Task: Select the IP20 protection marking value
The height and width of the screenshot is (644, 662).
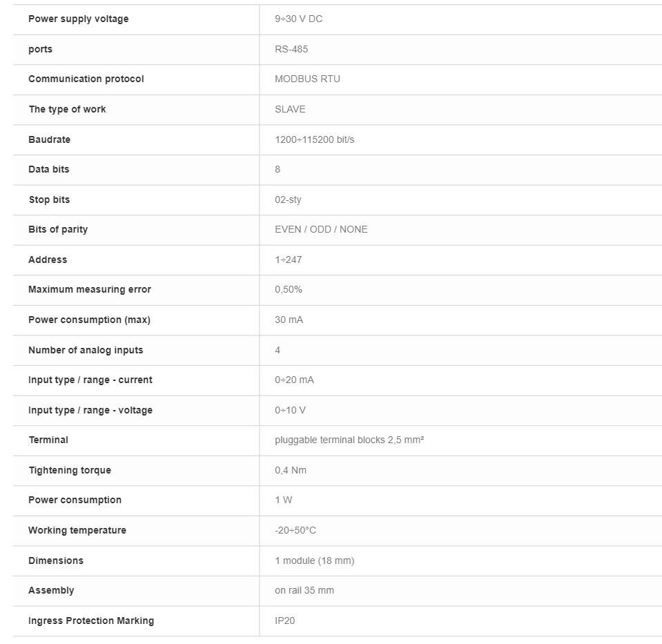Action: point(284,621)
